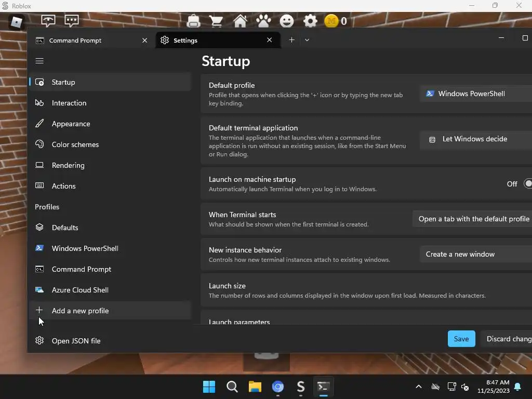Viewport: 532px width, 399px height.
Task: Open File Explorer from taskbar
Action: point(255,387)
